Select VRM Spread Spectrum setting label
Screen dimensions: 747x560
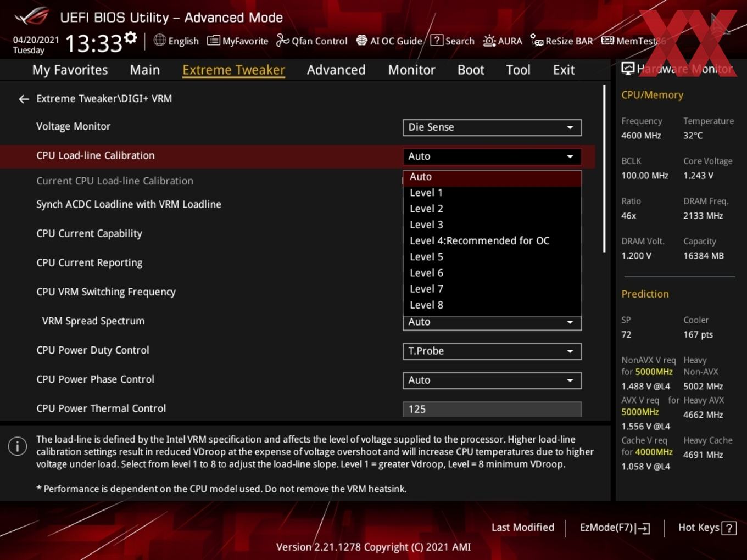click(93, 321)
